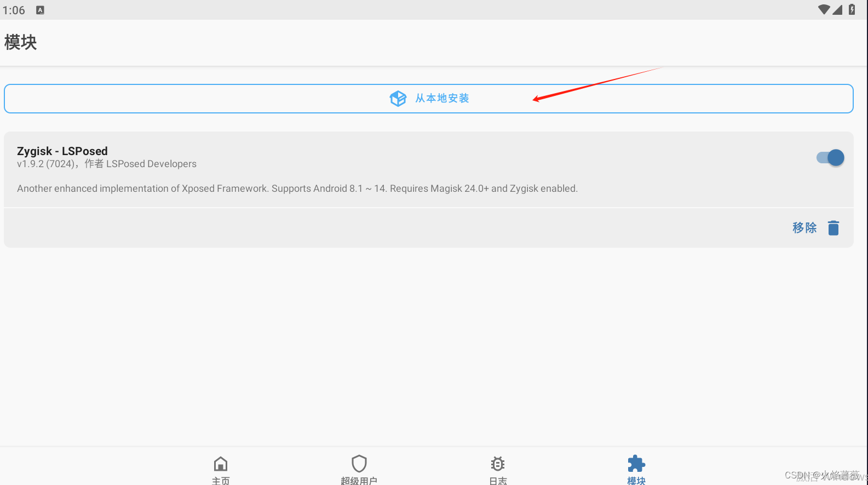Tap the 从本地安装 install button
The width and height of the screenshot is (868, 485).
(x=428, y=99)
